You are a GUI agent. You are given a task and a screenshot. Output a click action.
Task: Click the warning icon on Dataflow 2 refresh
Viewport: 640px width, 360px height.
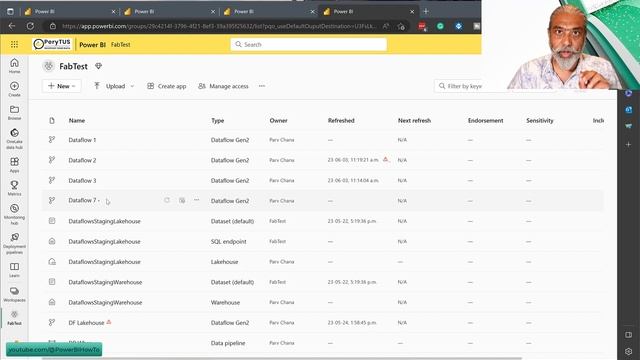pyautogui.click(x=385, y=159)
